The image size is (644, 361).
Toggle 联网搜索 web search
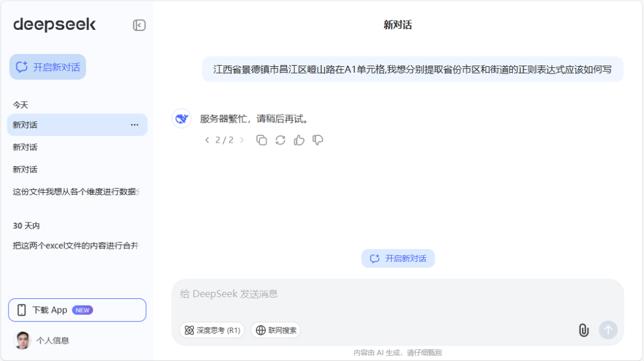click(x=275, y=329)
